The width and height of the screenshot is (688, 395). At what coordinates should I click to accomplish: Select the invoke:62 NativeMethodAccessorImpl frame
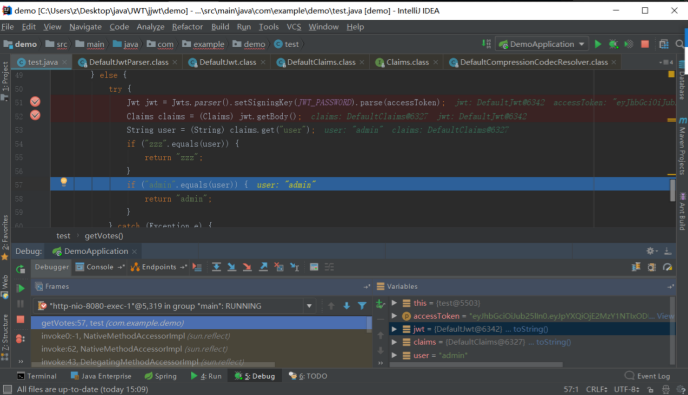click(201, 349)
